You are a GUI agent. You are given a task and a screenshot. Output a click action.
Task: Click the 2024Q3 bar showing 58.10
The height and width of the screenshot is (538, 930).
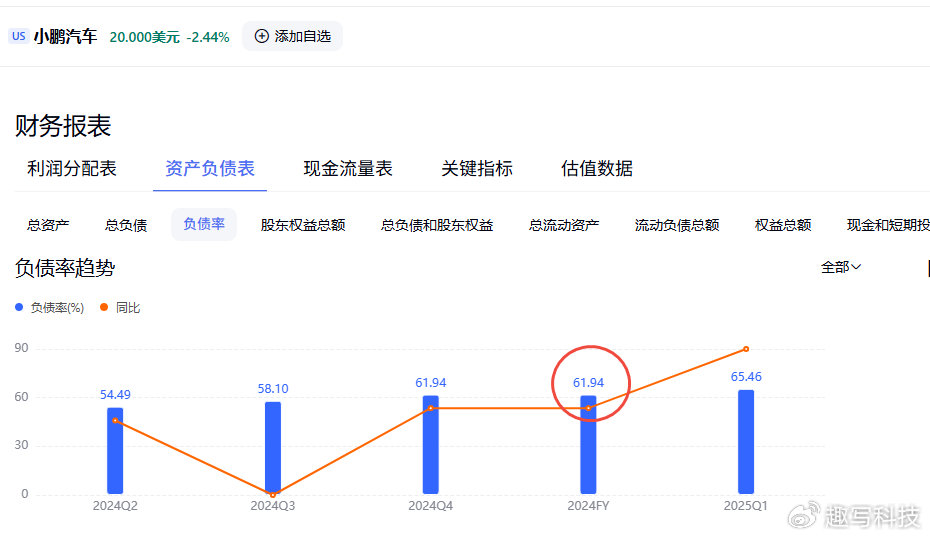[x=273, y=448]
